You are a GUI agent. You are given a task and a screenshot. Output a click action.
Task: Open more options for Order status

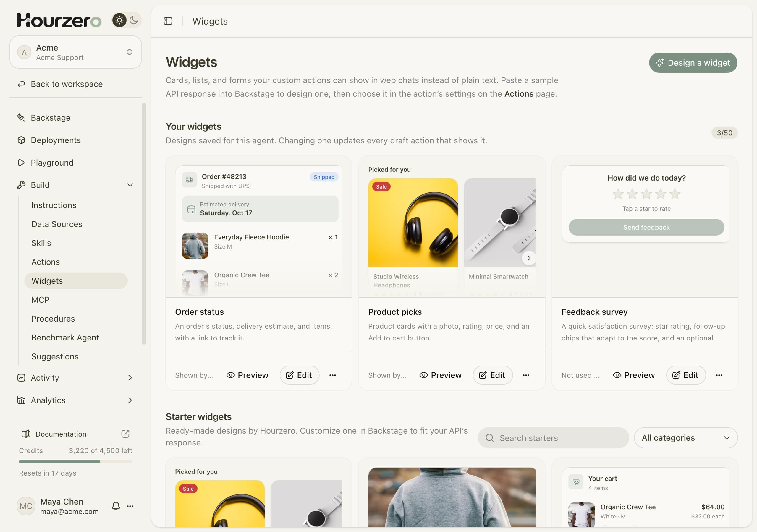tap(333, 375)
